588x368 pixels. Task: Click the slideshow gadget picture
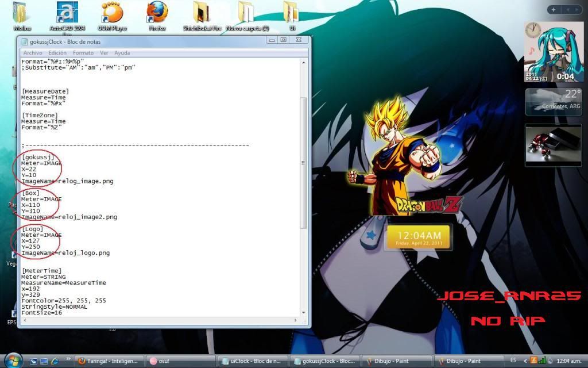pos(554,145)
